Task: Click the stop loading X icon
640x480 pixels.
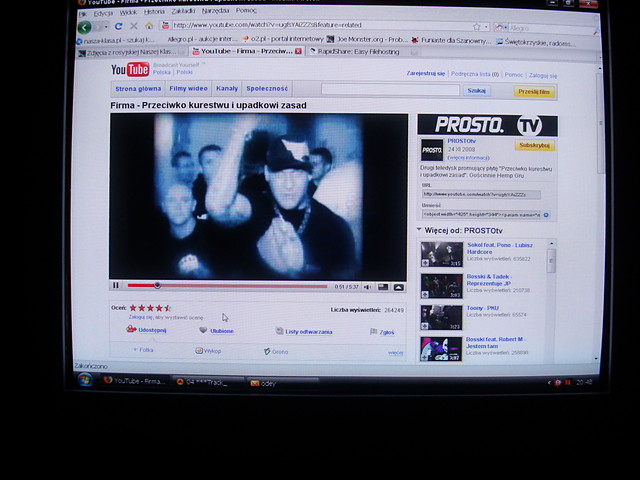Action: click(133, 26)
